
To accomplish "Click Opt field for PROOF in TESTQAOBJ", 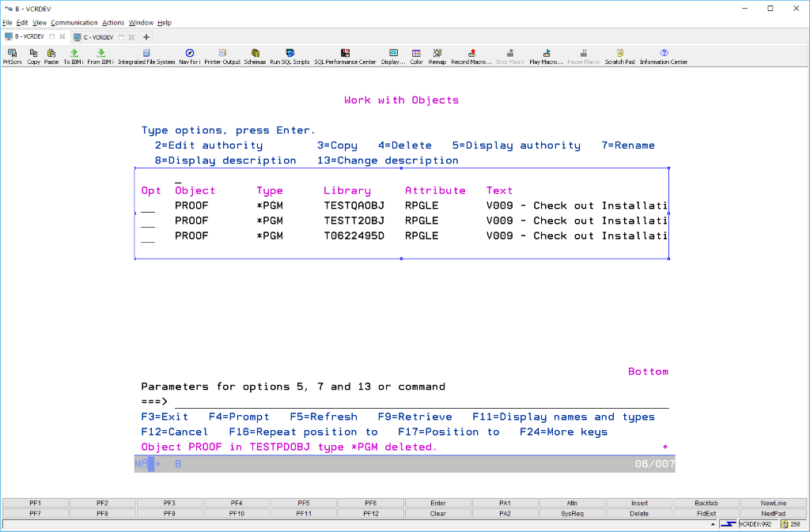I will [x=148, y=206].
